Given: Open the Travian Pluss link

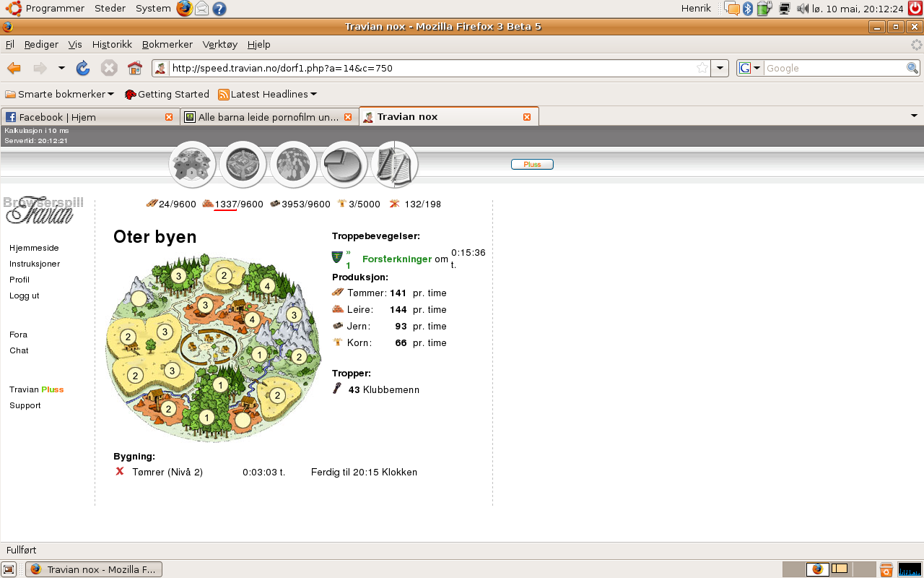Looking at the screenshot, I should click(x=37, y=389).
